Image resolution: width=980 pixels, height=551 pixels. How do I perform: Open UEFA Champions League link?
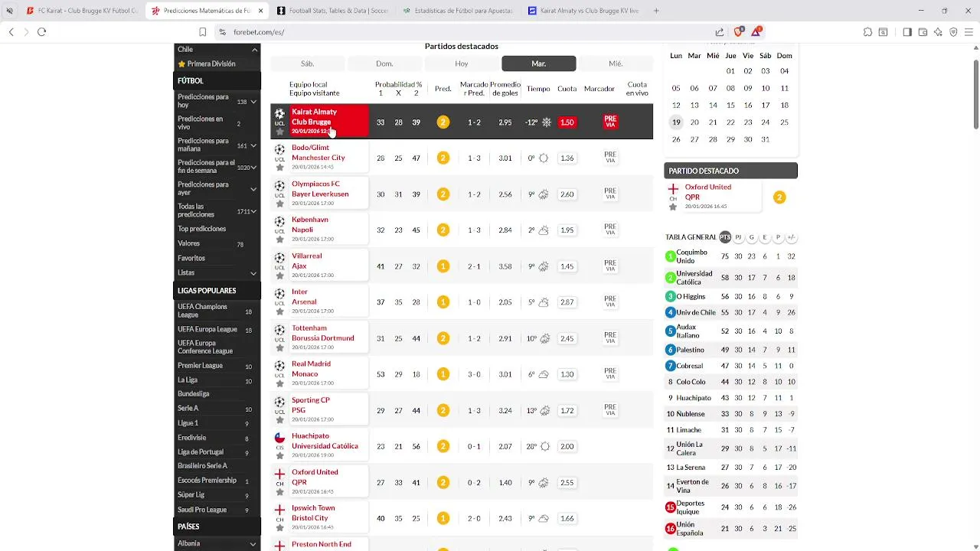pyautogui.click(x=202, y=311)
